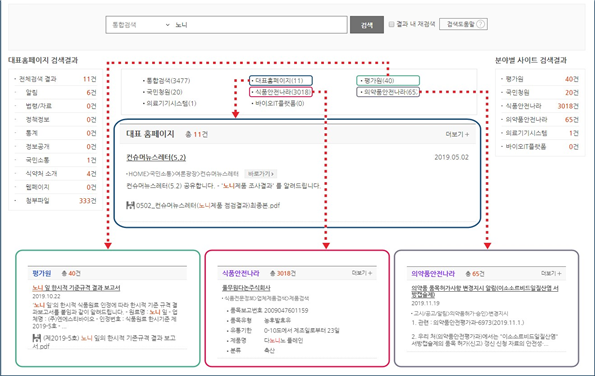Click the 바로가기 shortcut button
Viewport: 595px width, 380px height.
tap(260, 174)
